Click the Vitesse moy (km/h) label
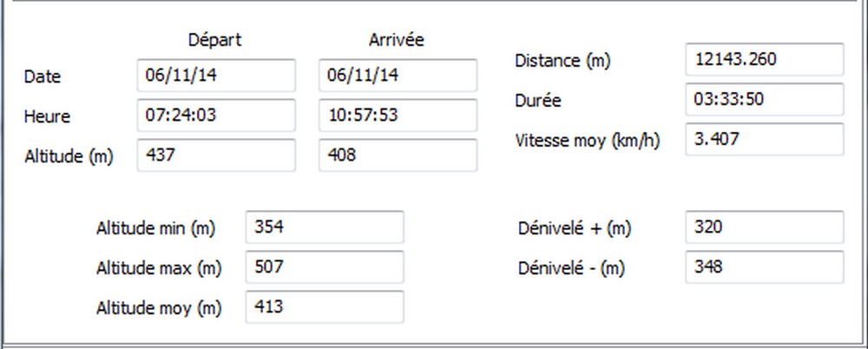The height and width of the screenshot is (349, 868). click(x=588, y=141)
